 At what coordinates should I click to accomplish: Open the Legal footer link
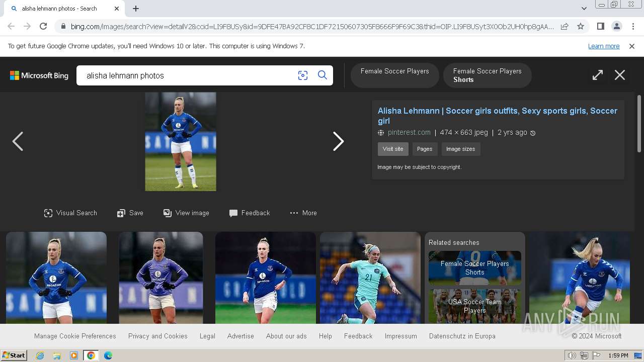coord(207,336)
